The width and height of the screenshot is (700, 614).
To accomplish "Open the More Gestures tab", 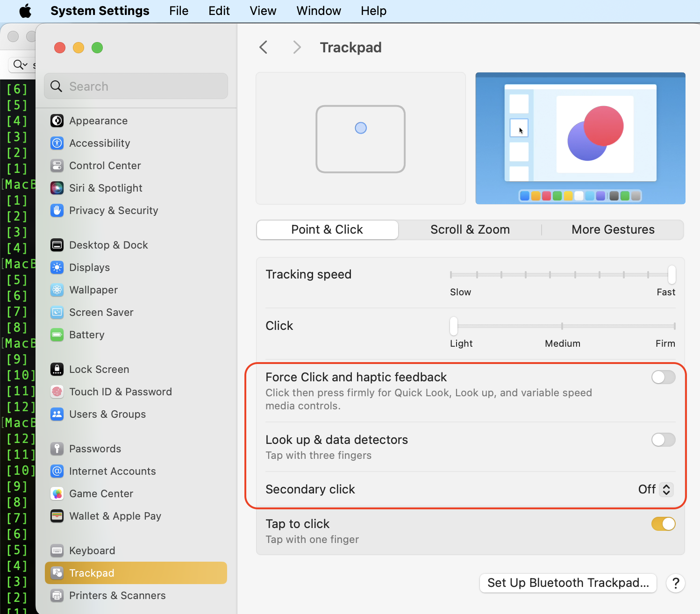I will (613, 229).
